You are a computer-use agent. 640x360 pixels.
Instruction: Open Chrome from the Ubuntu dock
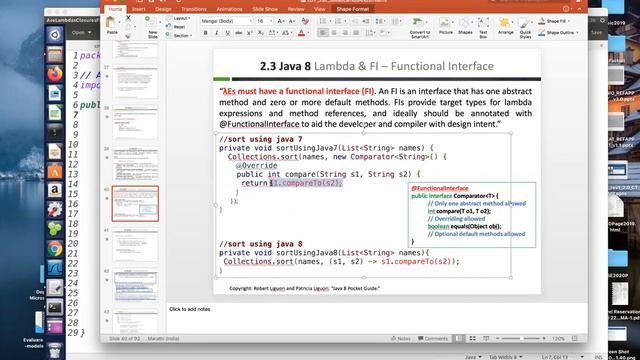55,249
